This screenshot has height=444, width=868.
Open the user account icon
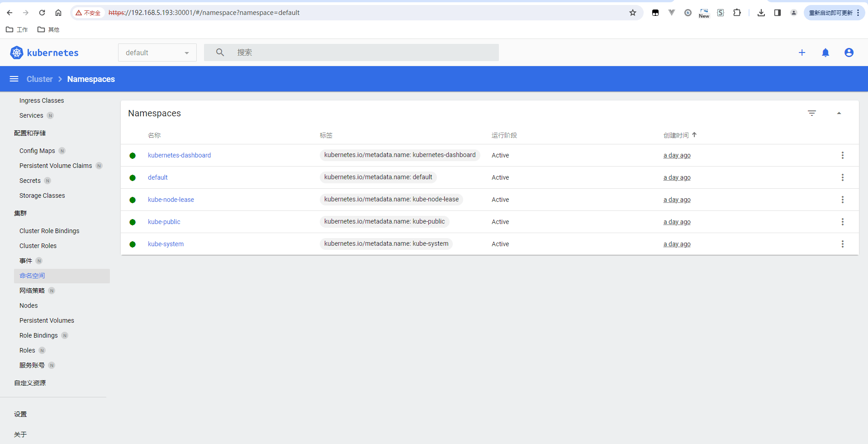click(849, 53)
